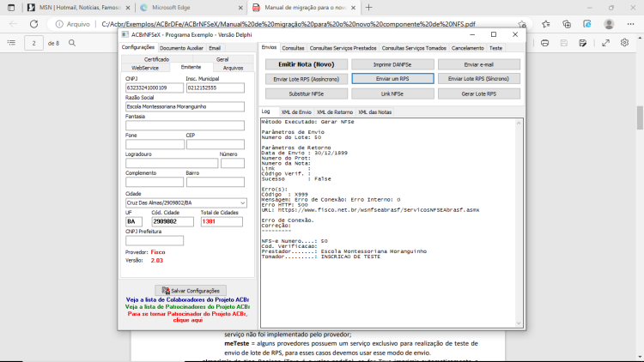Viewport: 644px width, 362px height.
Task: Click the log panel vertical scrollbar
Action: coord(519,223)
